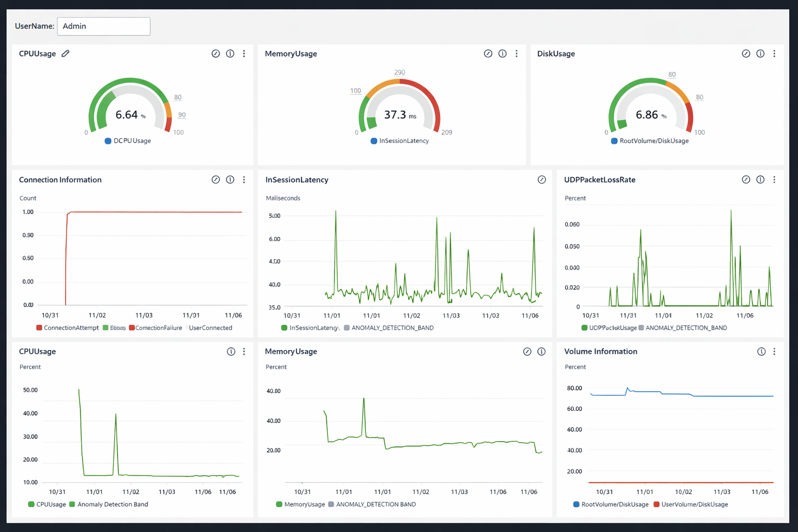Toggle ConnectionFailure series in the legend
Image resolution: width=798 pixels, height=532 pixels.
coord(156,328)
